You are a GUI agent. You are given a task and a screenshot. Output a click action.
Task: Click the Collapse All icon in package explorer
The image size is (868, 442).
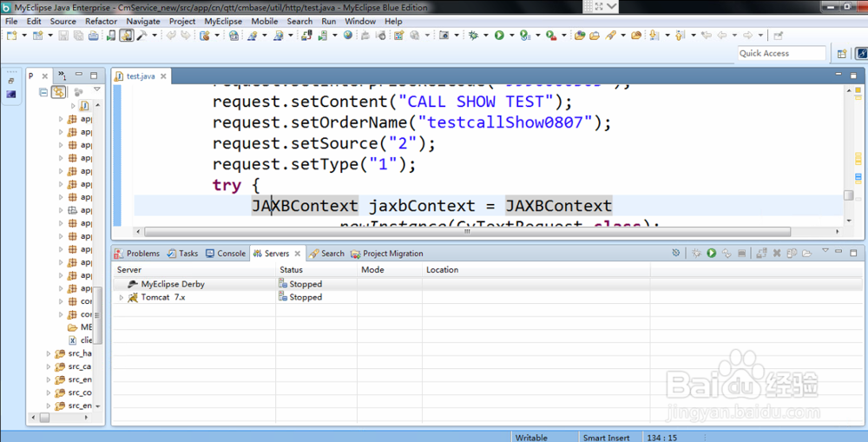click(x=43, y=92)
